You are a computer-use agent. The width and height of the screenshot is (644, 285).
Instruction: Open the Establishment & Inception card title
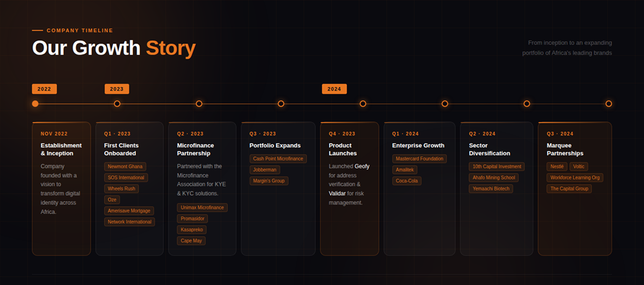click(61, 149)
